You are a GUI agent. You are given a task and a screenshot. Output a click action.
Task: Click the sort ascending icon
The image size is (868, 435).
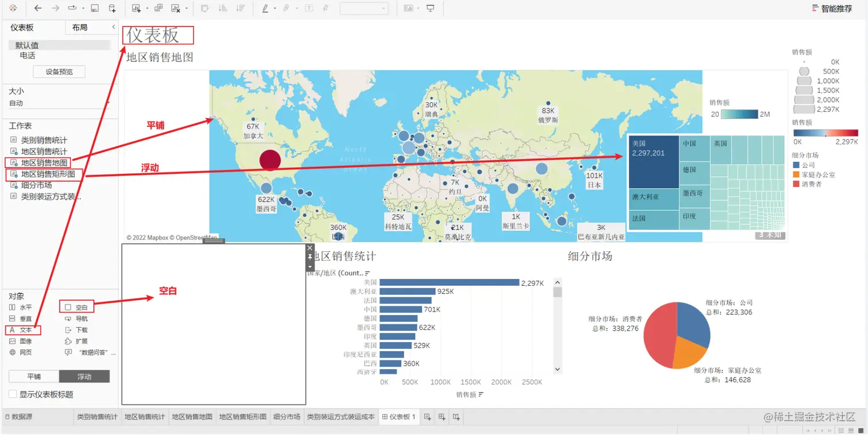tap(223, 8)
